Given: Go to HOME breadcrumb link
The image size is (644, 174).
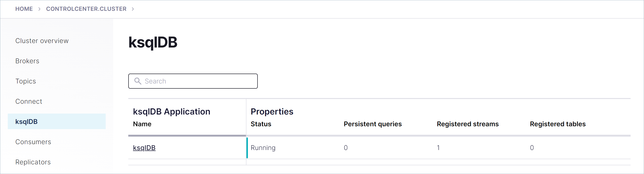Looking at the screenshot, I should pos(24,9).
